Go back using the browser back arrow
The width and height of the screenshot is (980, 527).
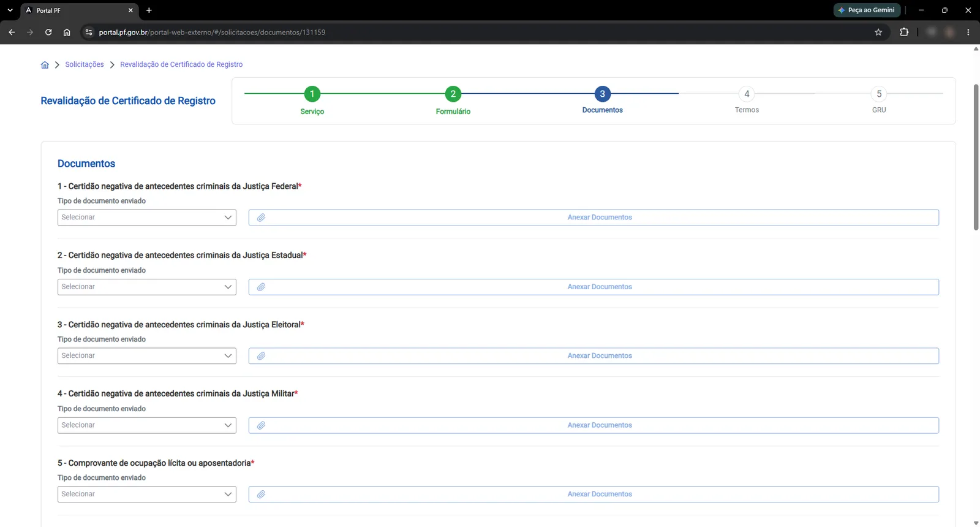(12, 32)
